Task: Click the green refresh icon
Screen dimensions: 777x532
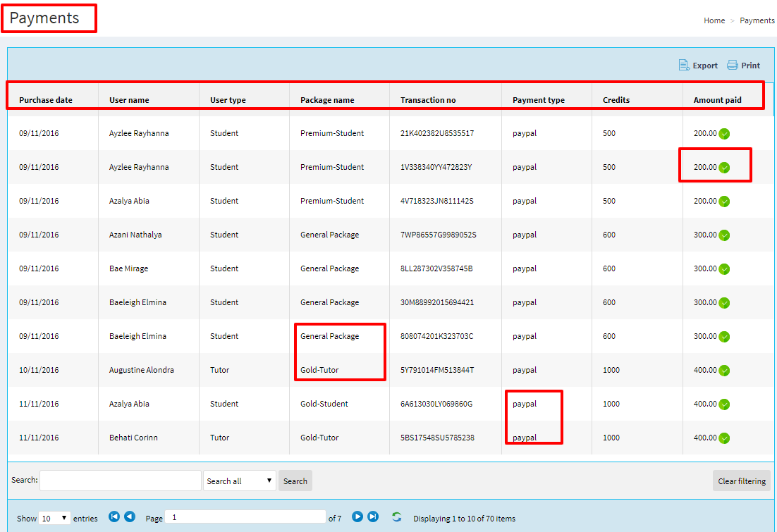Action: [397, 517]
